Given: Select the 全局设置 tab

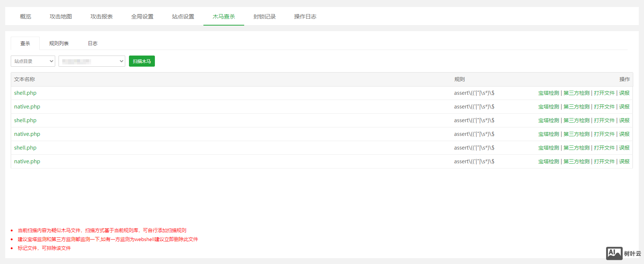Looking at the screenshot, I should 142,17.
